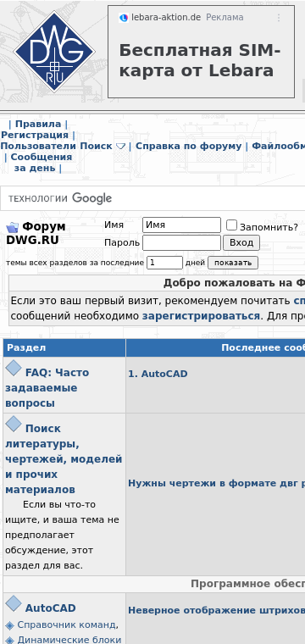Click the lebara-aktion.de advertiser text
This screenshot has height=644, width=305.
(x=166, y=18)
